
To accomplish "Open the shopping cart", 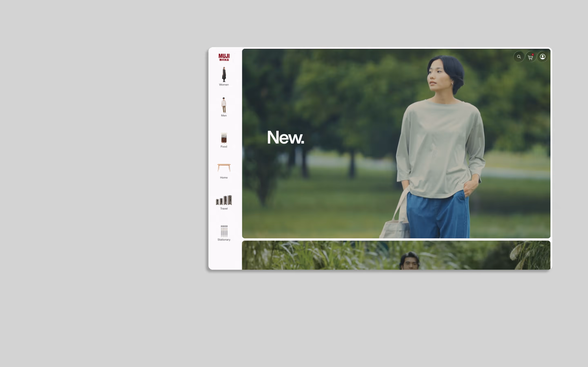I will pos(530,57).
